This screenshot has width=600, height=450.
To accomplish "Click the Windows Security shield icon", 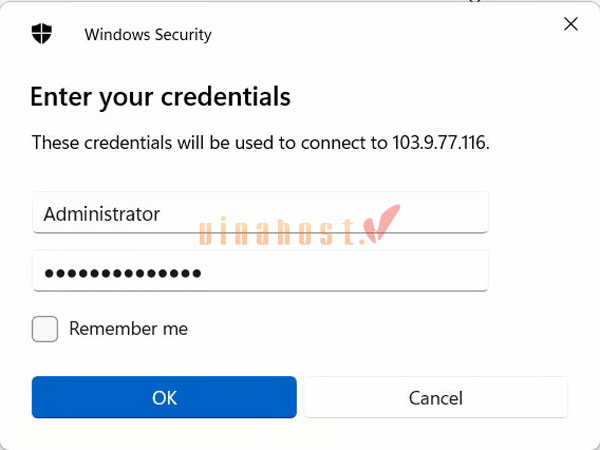I will [x=43, y=34].
